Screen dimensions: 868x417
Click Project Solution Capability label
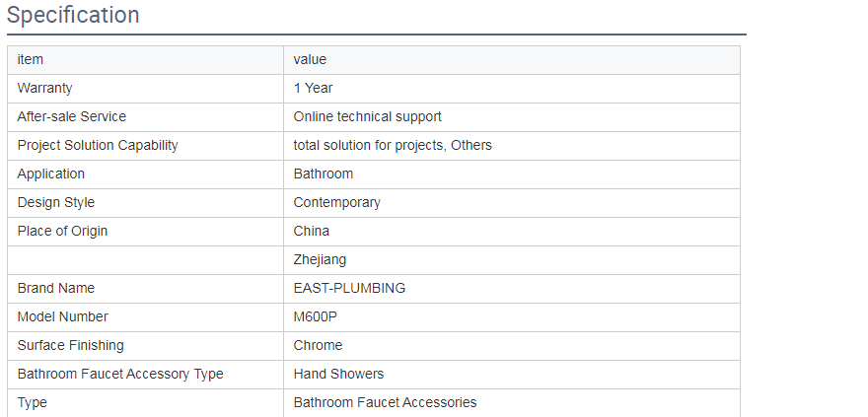tap(98, 146)
